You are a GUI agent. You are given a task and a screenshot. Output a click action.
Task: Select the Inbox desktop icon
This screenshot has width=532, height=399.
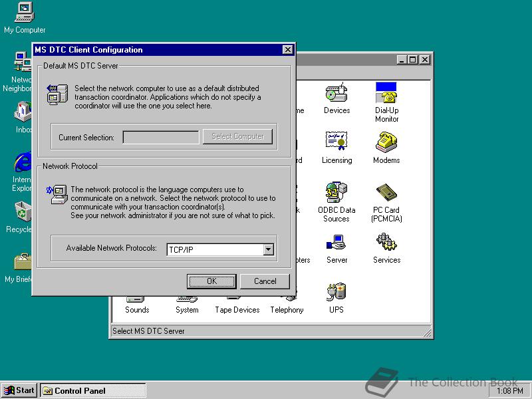[23, 118]
